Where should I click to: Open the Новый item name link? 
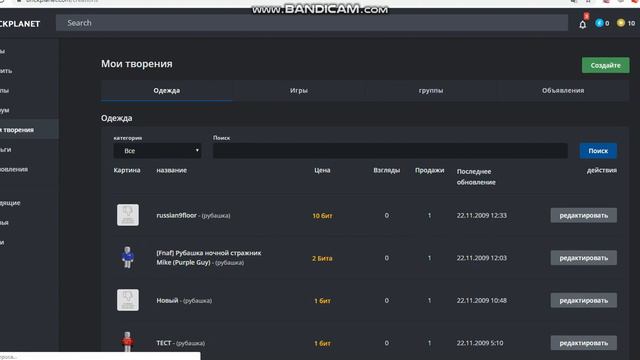167,300
